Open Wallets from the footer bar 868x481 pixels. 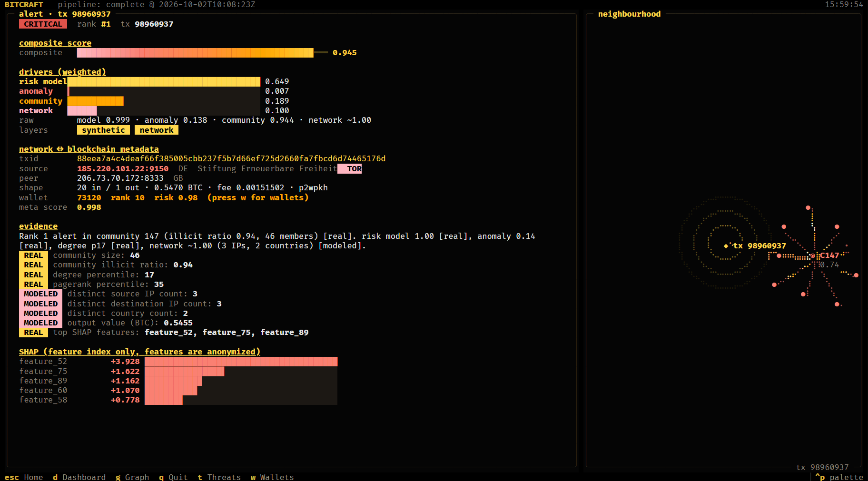pos(272,477)
